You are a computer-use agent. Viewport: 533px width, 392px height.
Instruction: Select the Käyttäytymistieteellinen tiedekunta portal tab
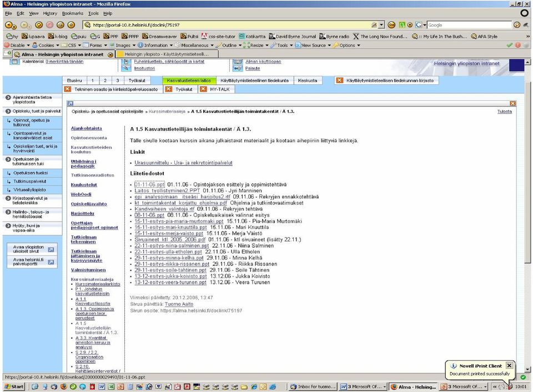pos(254,81)
